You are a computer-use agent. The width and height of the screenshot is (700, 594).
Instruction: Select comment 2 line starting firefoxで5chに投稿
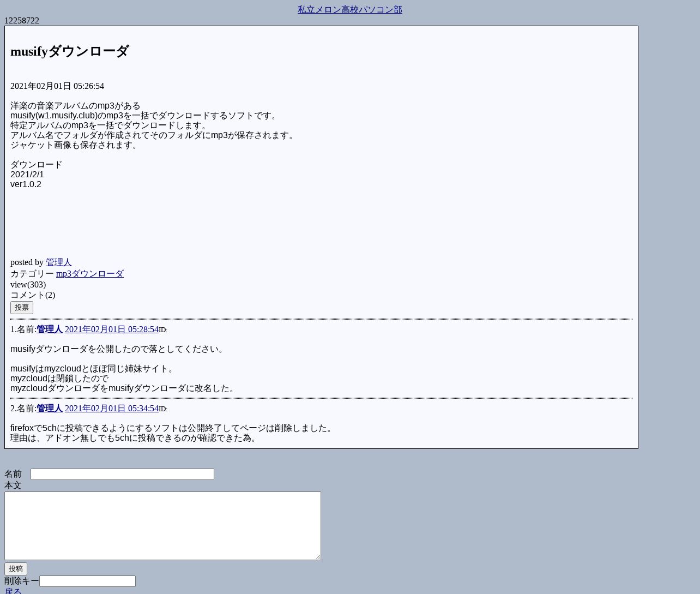click(173, 428)
